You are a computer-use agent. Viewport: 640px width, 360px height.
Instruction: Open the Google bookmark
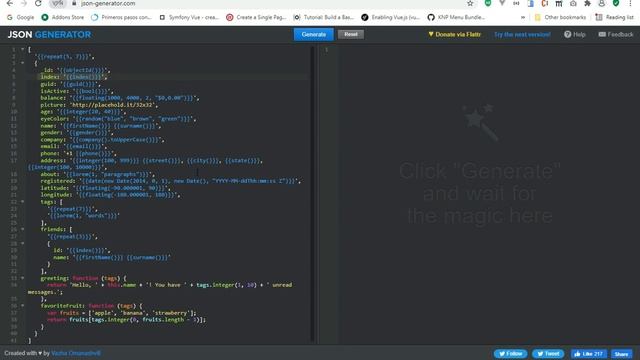20,17
